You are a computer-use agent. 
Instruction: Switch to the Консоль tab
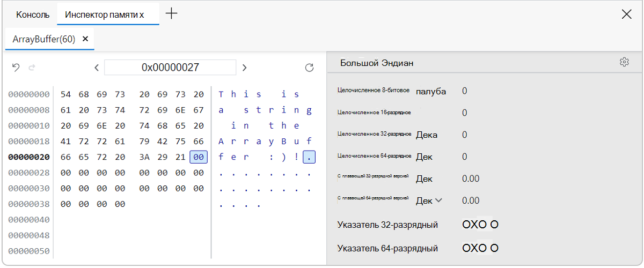pos(33,14)
